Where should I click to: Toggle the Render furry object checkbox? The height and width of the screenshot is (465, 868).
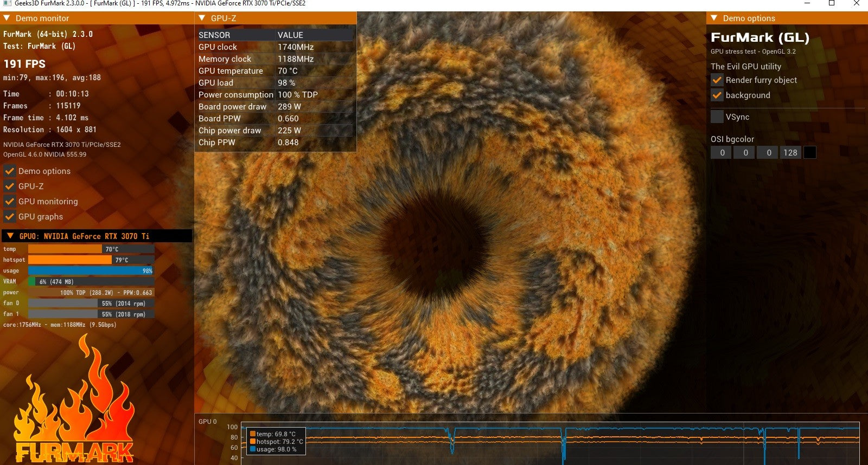717,80
